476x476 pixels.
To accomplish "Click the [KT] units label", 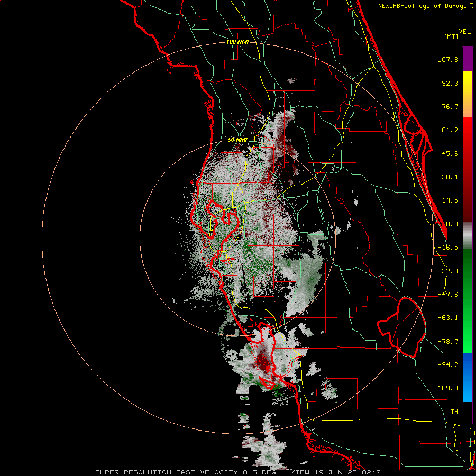I will coord(452,36).
